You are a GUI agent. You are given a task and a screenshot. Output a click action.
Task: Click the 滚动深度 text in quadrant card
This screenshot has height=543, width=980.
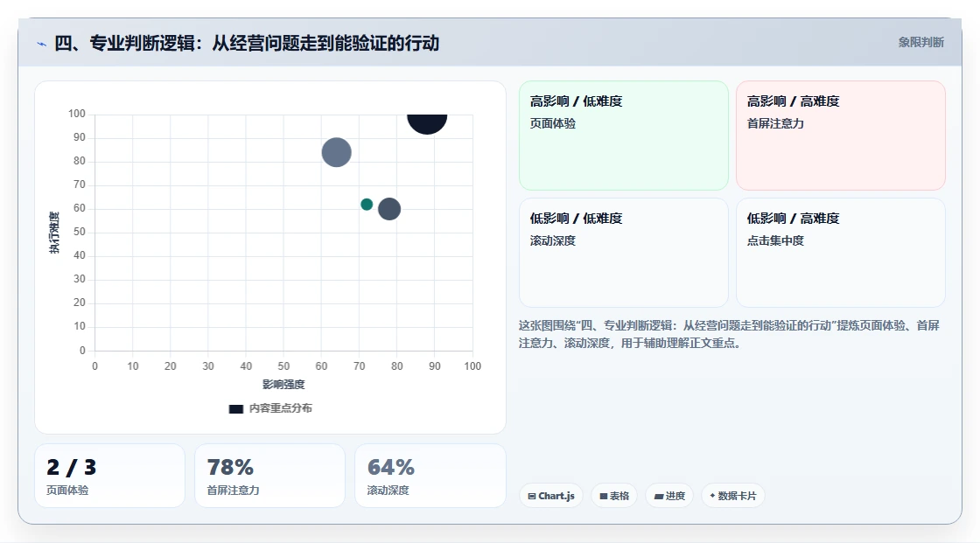[552, 240]
